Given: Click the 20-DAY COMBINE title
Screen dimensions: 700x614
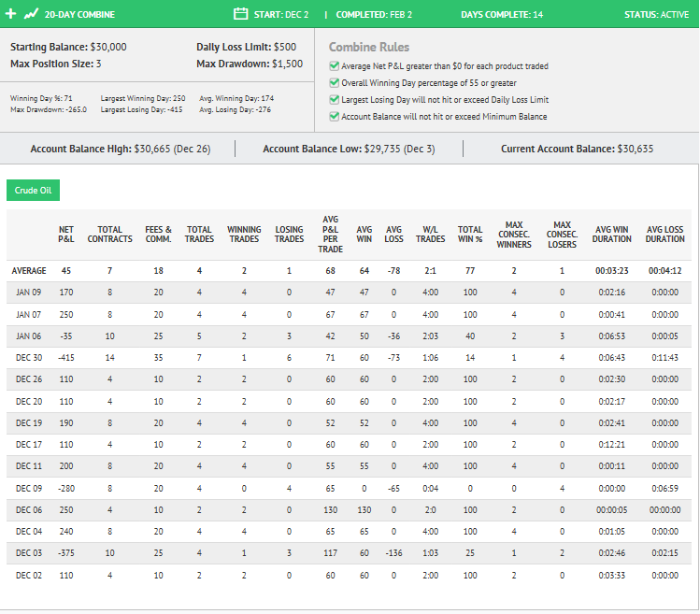Looking at the screenshot, I should 79,14.
